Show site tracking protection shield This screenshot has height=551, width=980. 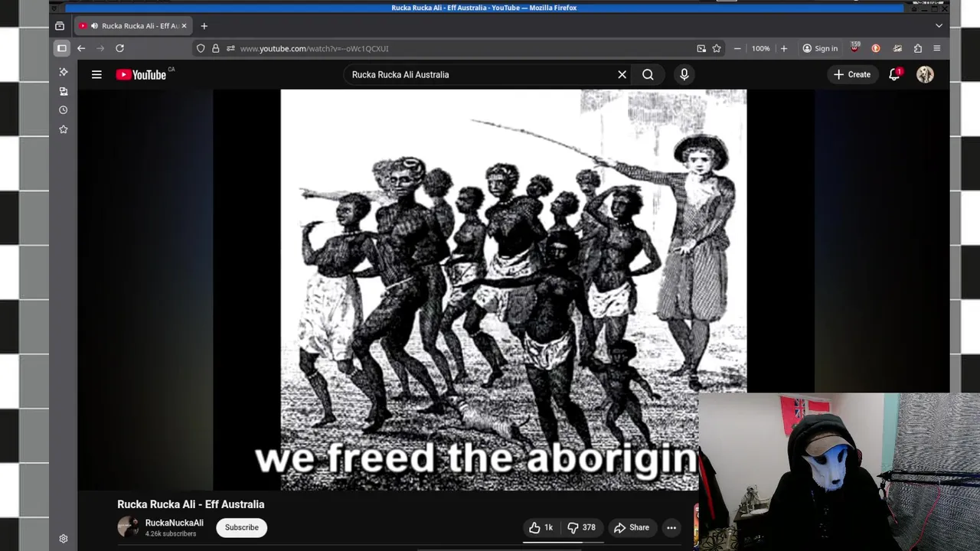pyautogui.click(x=201, y=48)
